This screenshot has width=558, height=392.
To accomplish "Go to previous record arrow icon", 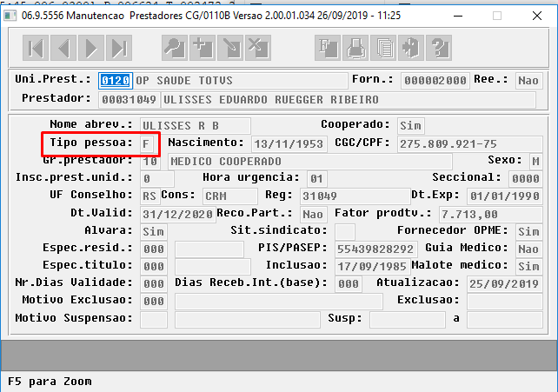I will tap(63, 48).
